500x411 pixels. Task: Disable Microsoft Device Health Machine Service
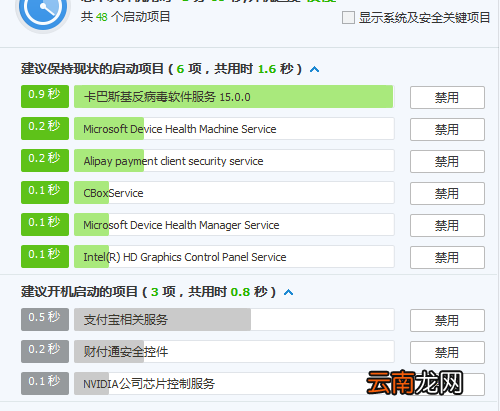[447, 129]
